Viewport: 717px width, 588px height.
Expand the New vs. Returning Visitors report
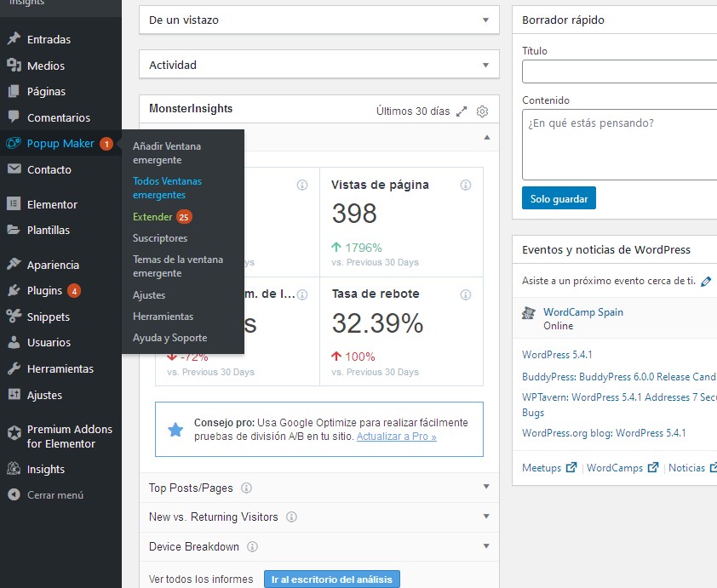[486, 517]
